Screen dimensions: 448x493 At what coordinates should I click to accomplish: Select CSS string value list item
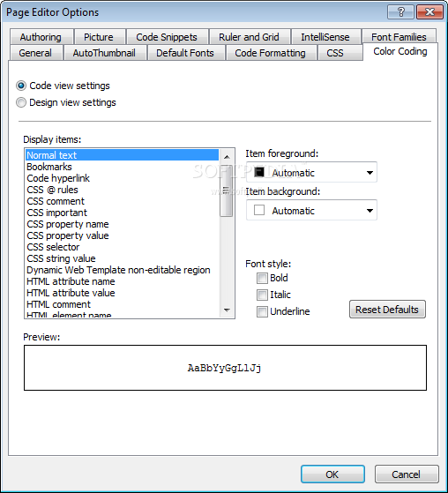tap(122, 258)
